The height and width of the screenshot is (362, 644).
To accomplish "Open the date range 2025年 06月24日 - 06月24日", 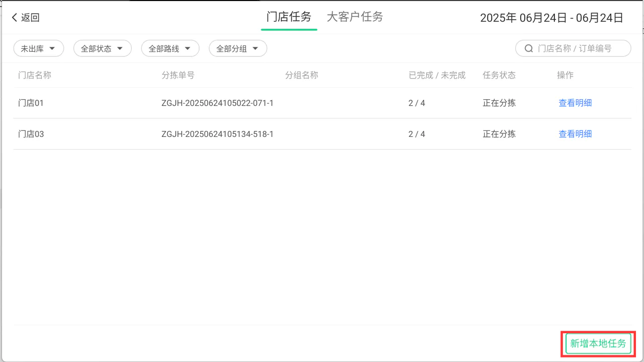I will 552,18.
